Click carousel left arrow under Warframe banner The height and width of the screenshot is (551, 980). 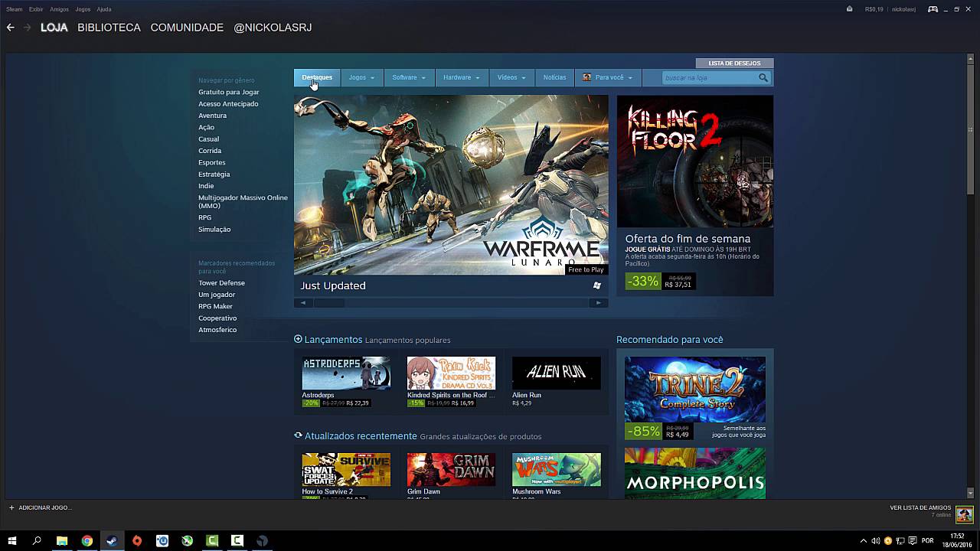point(302,302)
